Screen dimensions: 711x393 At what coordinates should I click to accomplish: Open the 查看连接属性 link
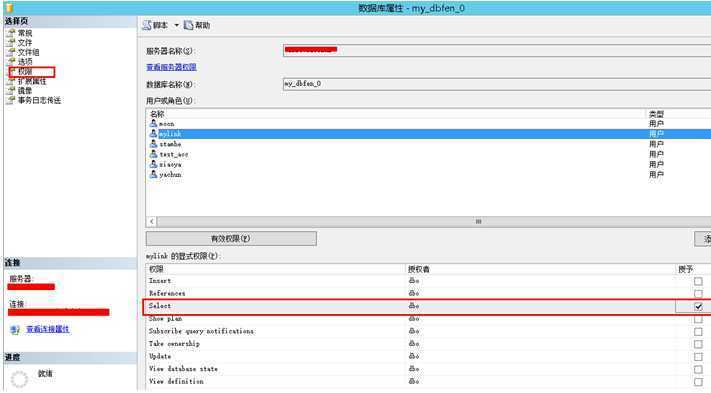coord(48,329)
